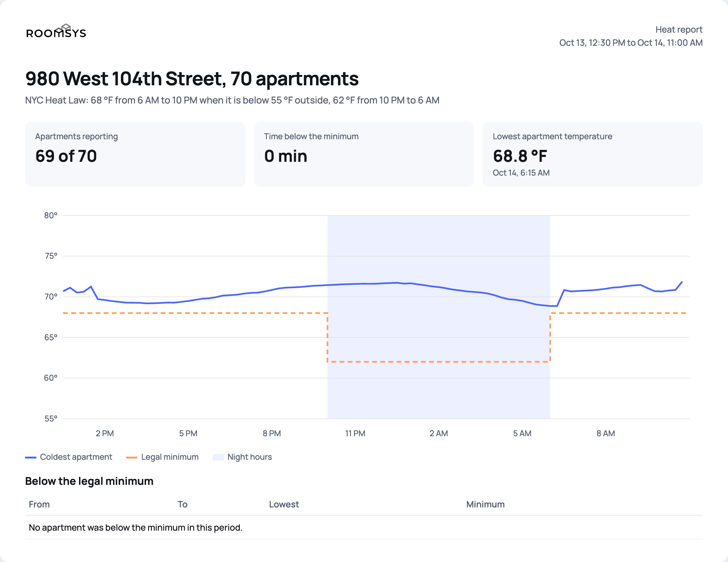
Task: Click the 75° y-axis label
Action: [51, 256]
